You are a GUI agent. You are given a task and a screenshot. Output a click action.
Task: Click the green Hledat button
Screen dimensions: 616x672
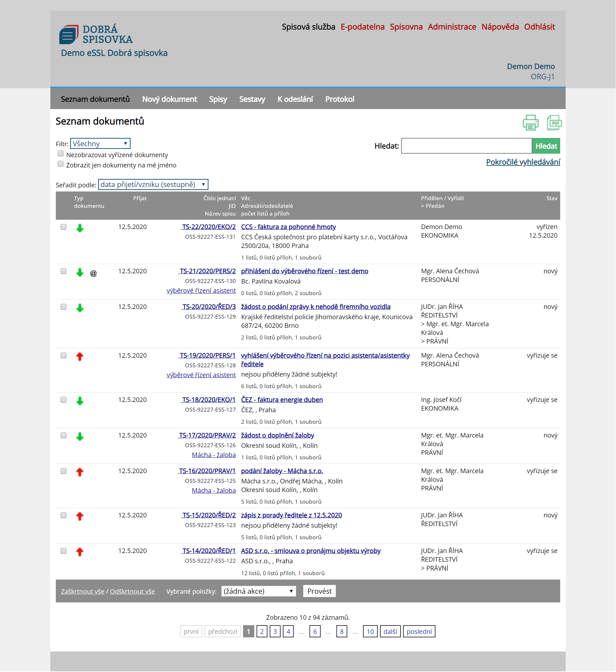click(546, 146)
